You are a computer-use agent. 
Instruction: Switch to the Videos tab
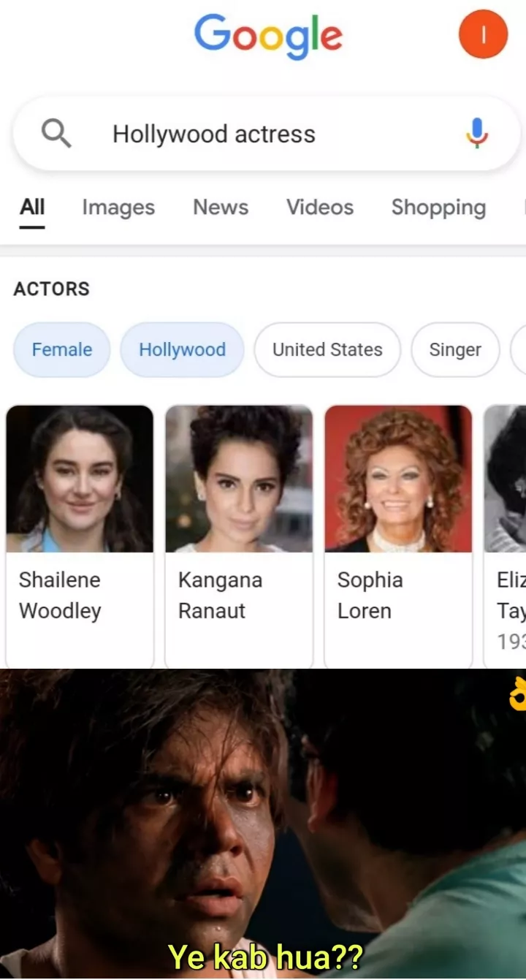(x=319, y=208)
